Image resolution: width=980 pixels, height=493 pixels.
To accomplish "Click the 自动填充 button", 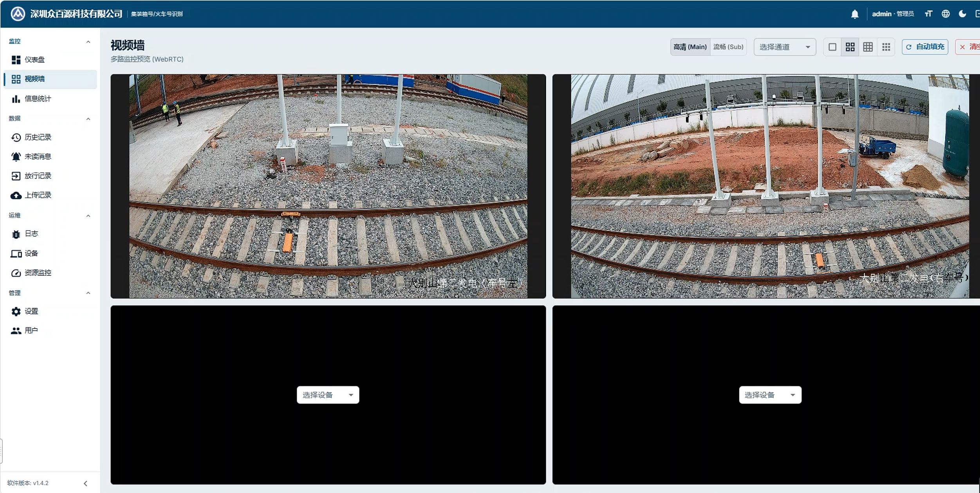I will [925, 47].
